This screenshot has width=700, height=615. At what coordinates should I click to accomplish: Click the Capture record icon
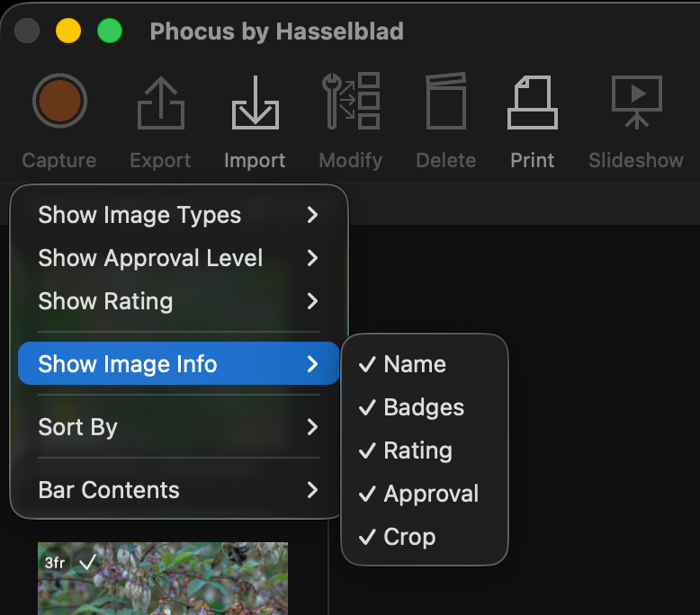tap(59, 101)
